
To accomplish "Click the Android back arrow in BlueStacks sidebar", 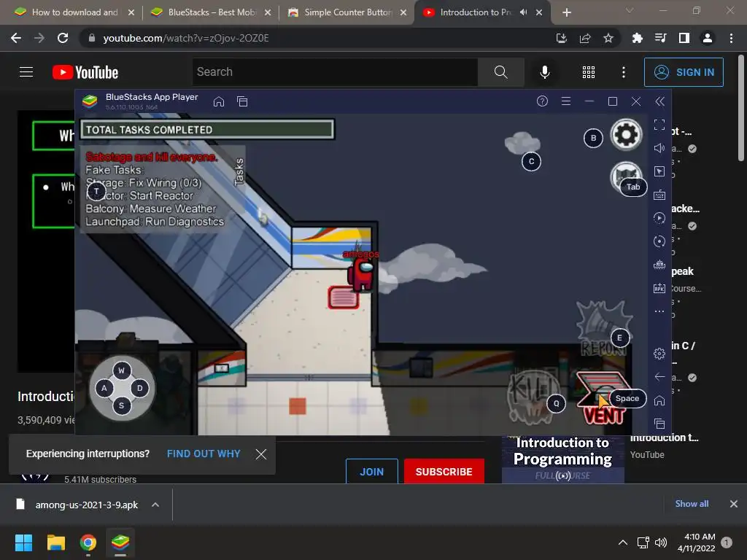I will tap(659, 377).
